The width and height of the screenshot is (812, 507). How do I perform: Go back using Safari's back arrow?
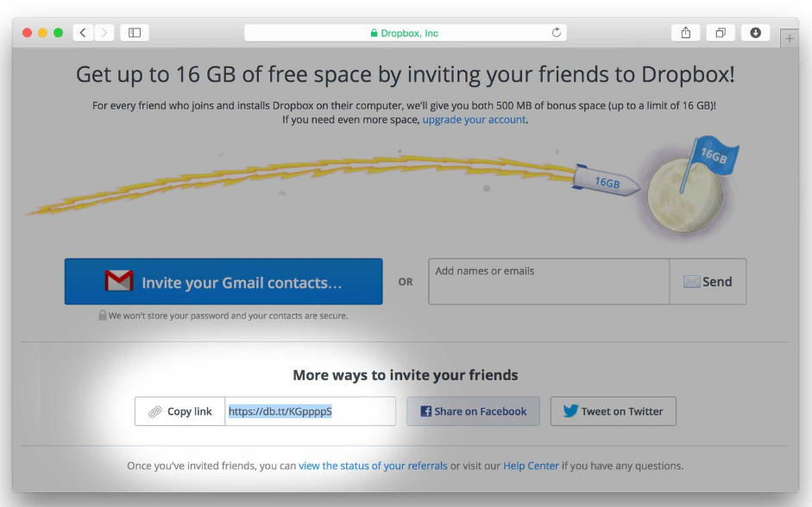pyautogui.click(x=83, y=32)
